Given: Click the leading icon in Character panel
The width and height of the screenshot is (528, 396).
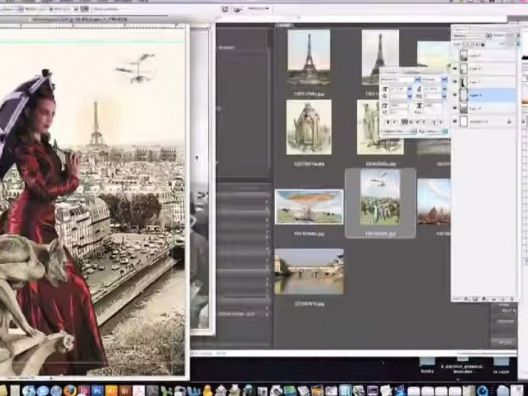Looking at the screenshot, I should tap(419, 90).
